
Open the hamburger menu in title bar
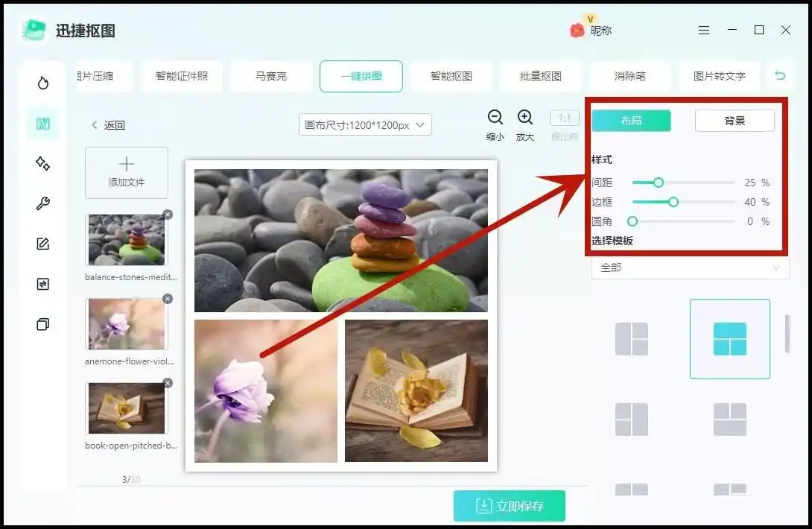[704, 31]
